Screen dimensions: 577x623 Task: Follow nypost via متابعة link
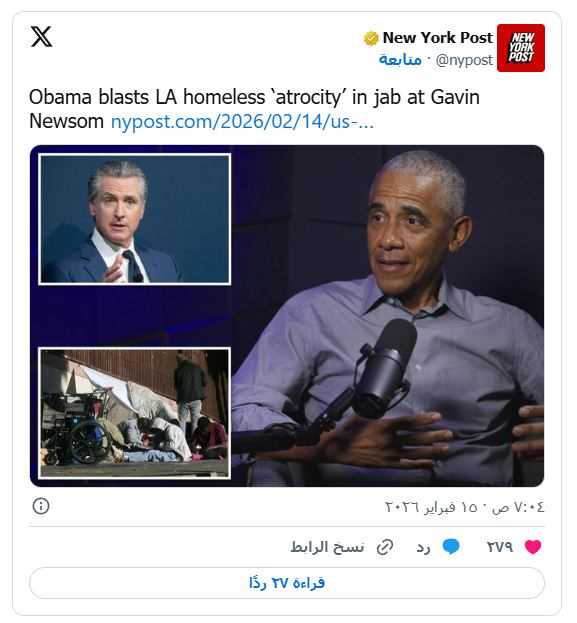(400, 60)
